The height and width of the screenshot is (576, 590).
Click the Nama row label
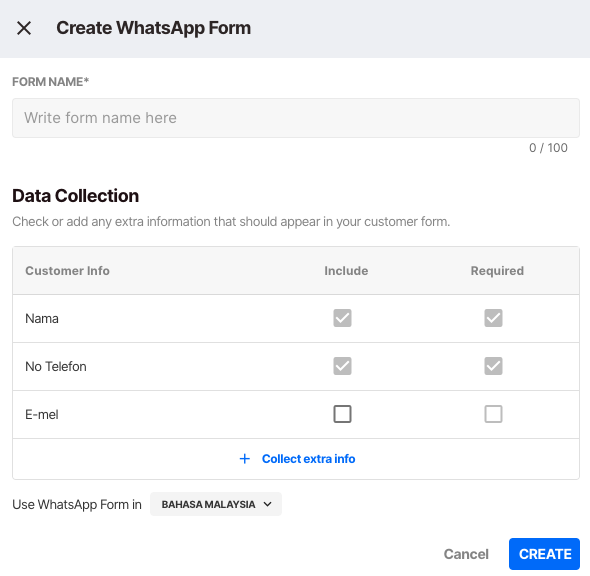pyautogui.click(x=42, y=319)
